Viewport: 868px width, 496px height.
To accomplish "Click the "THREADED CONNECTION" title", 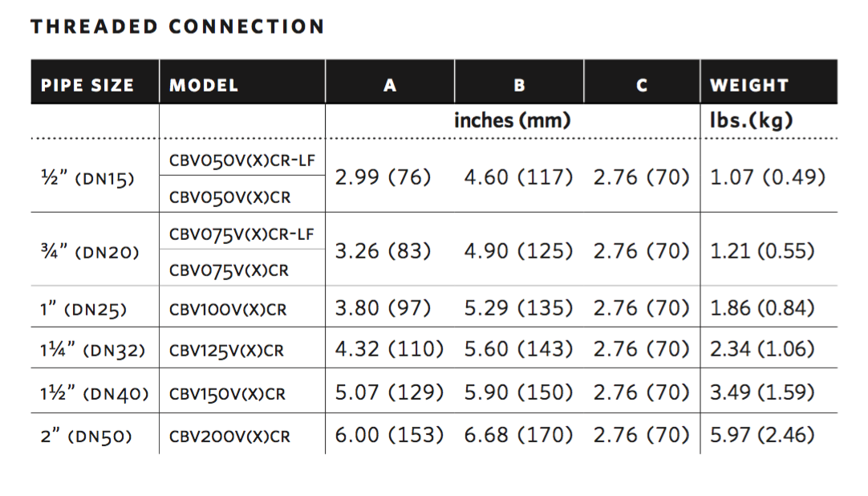I will (x=177, y=27).
